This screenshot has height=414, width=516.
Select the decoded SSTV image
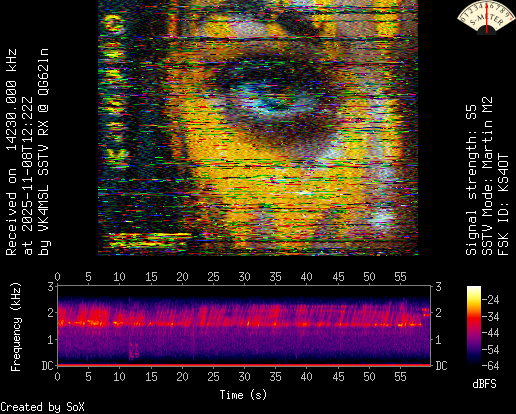(258, 128)
